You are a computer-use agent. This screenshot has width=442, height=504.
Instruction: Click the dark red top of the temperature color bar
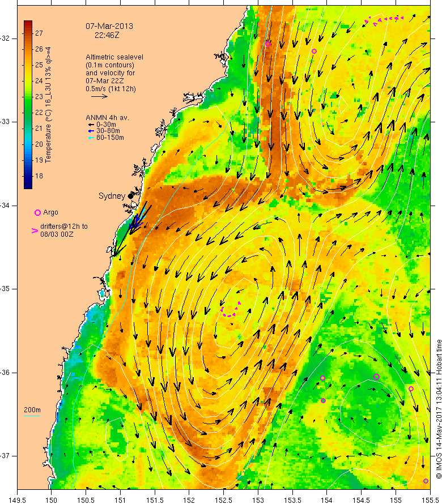pos(28,24)
